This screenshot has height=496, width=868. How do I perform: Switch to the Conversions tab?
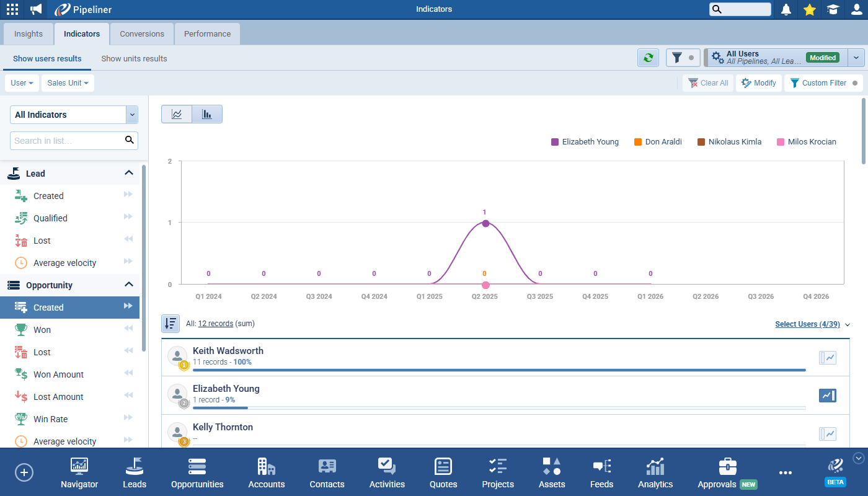point(142,34)
